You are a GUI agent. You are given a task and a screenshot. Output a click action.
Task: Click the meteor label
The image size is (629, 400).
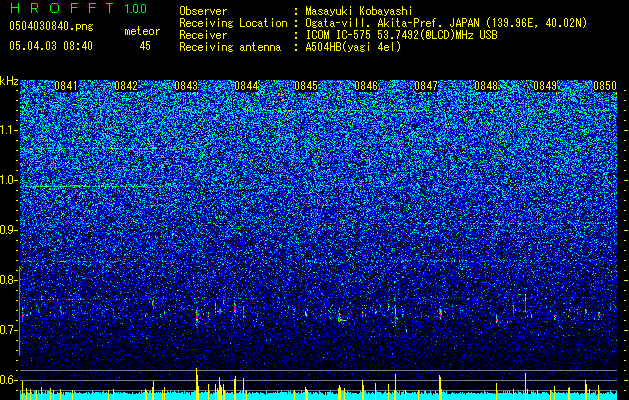[142, 31]
